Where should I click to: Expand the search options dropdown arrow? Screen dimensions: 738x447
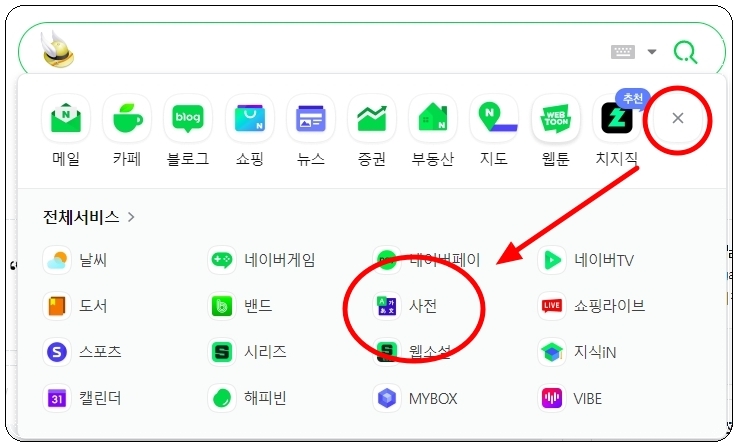(652, 52)
